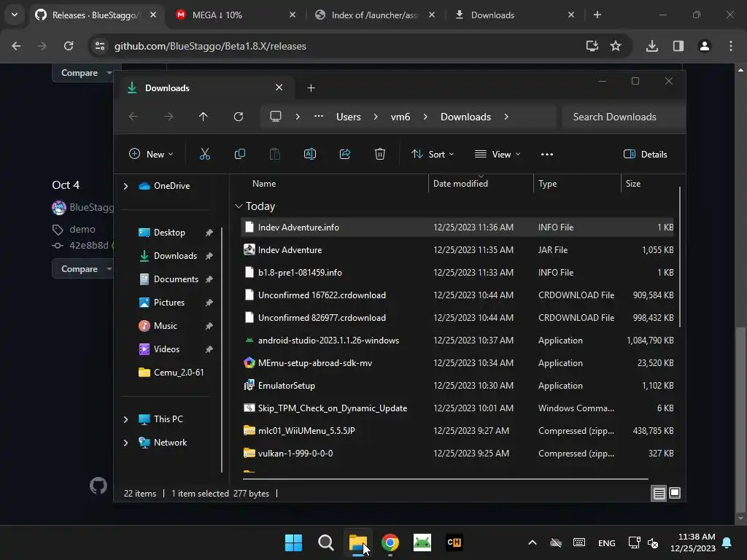The image size is (747, 560).
Task: Open the Chrome tab search dropdown
Action: tap(15, 15)
